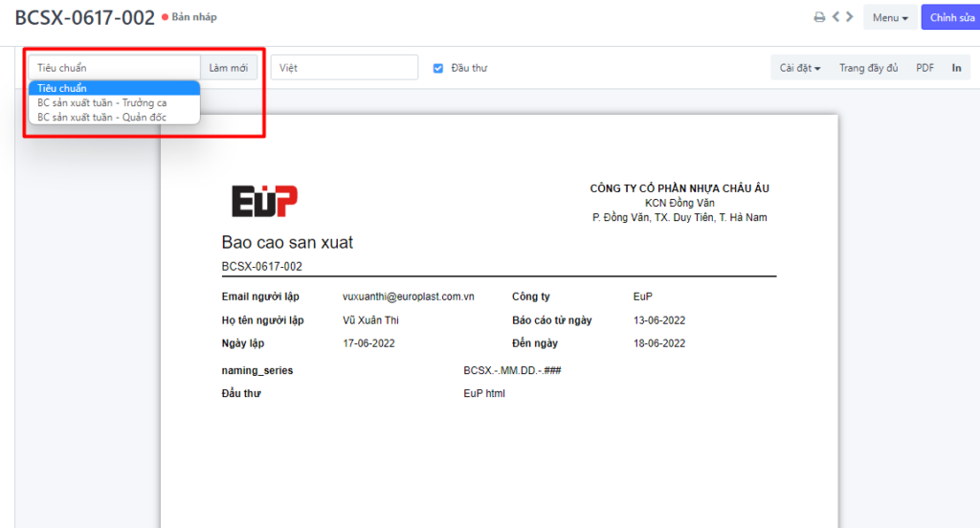This screenshot has width=980, height=528.
Task: Open the Menu dropdown
Action: [889, 17]
